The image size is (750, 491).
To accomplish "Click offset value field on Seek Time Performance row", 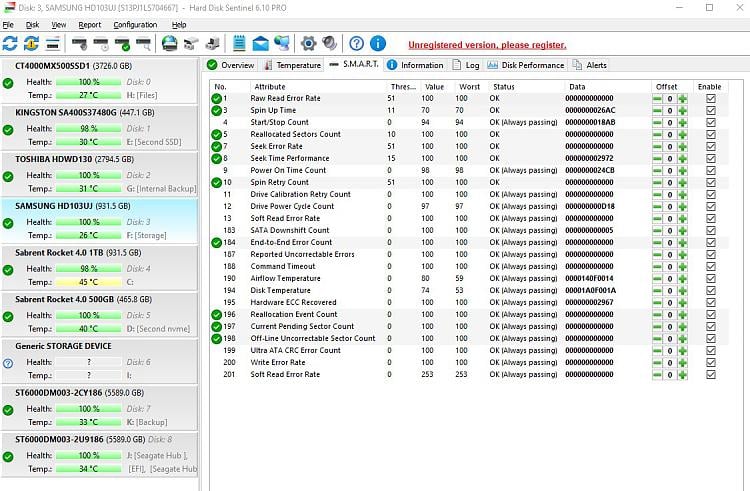I will pyautogui.click(x=670, y=159).
